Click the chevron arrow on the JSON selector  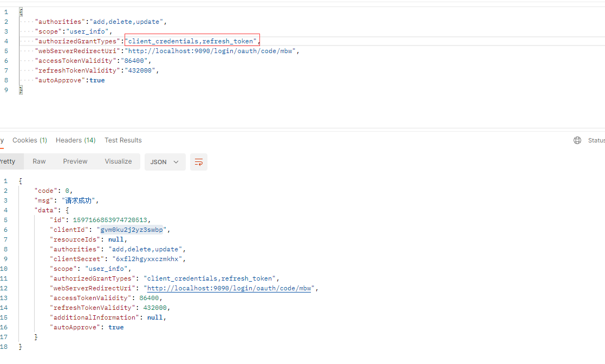click(176, 162)
